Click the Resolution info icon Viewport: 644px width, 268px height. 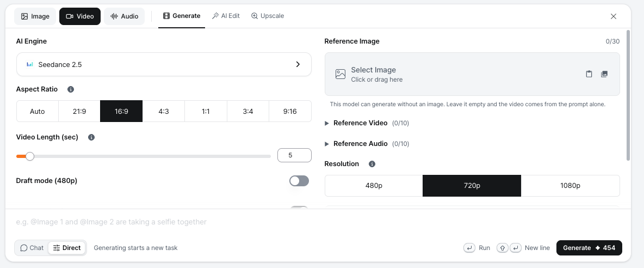coord(372,164)
